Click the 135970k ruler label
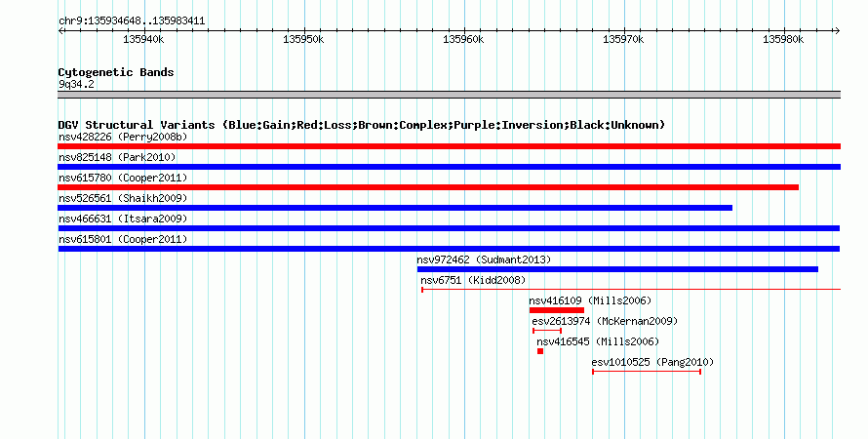This screenshot has width=868, height=439. pyautogui.click(x=623, y=39)
